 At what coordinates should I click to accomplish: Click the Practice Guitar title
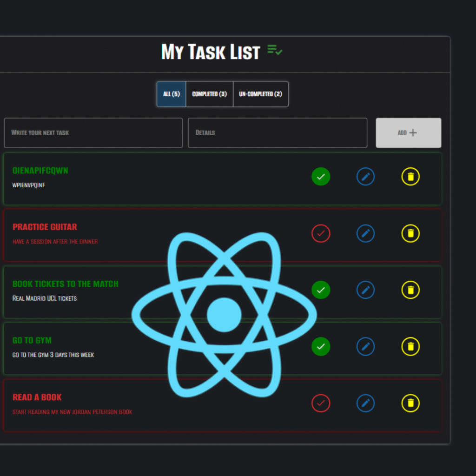point(45,227)
